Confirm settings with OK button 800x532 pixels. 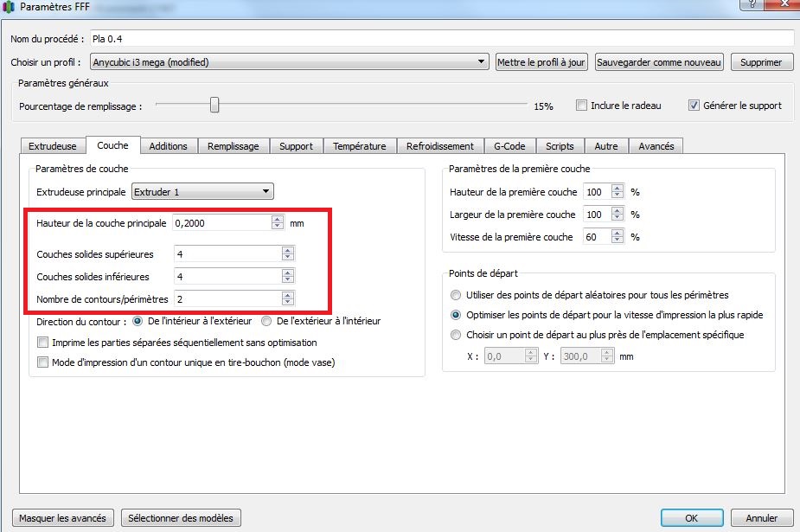point(692,517)
